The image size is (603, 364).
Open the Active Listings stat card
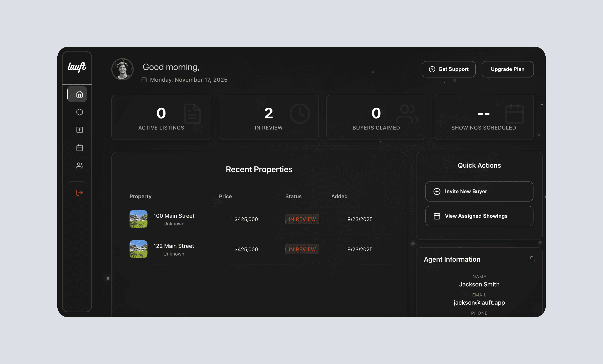[161, 117]
